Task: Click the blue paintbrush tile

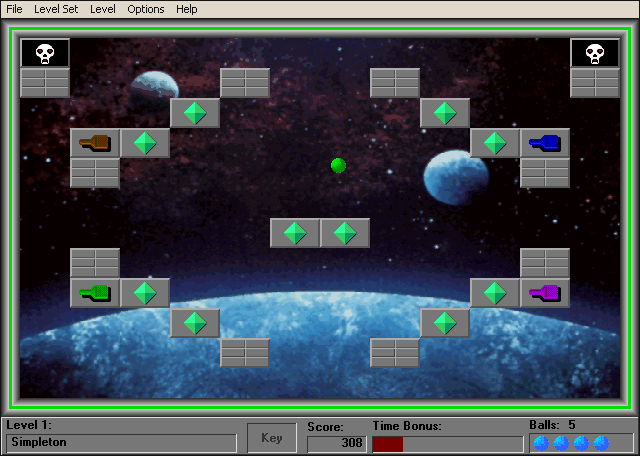Action: pyautogui.click(x=545, y=143)
